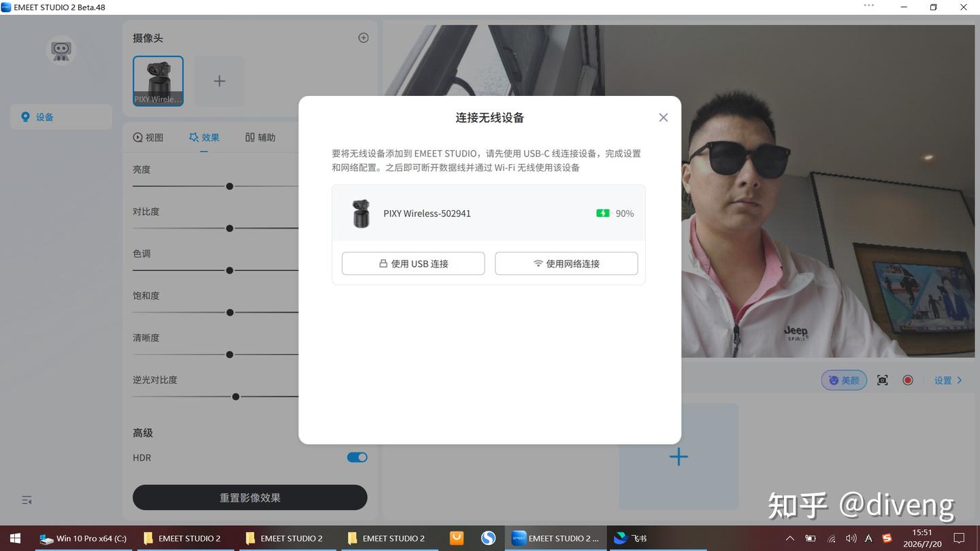Switch to the 辅助 tab

(x=260, y=137)
